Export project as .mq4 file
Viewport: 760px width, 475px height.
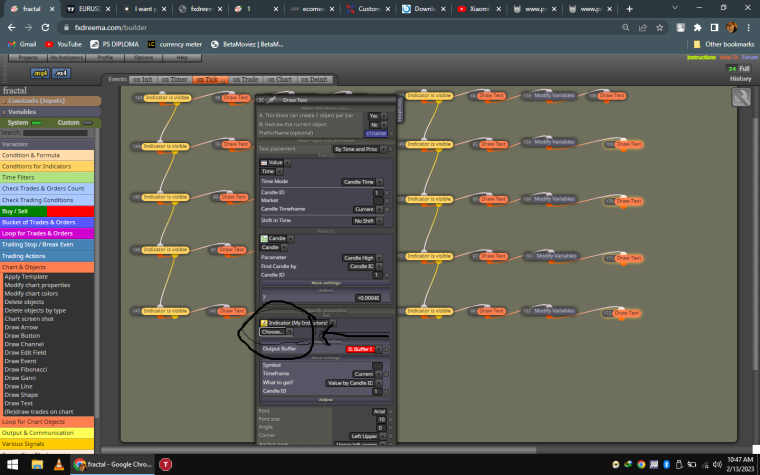coord(40,73)
